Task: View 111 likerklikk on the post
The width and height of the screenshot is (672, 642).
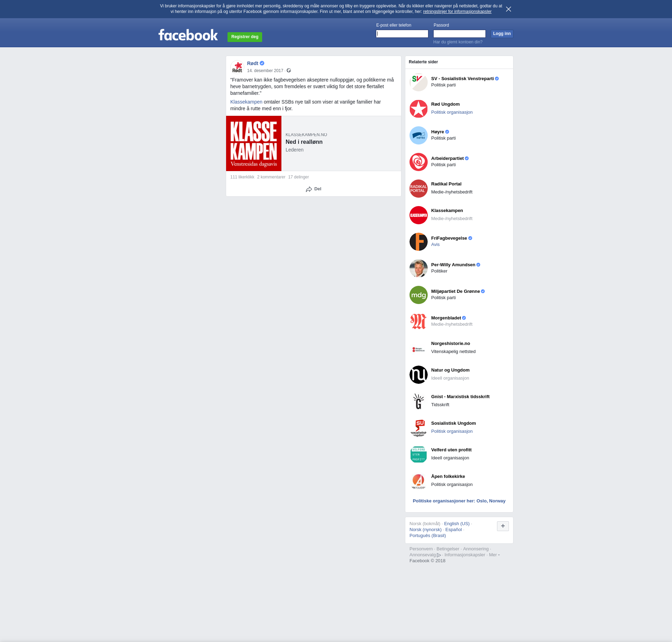Action: (242, 177)
